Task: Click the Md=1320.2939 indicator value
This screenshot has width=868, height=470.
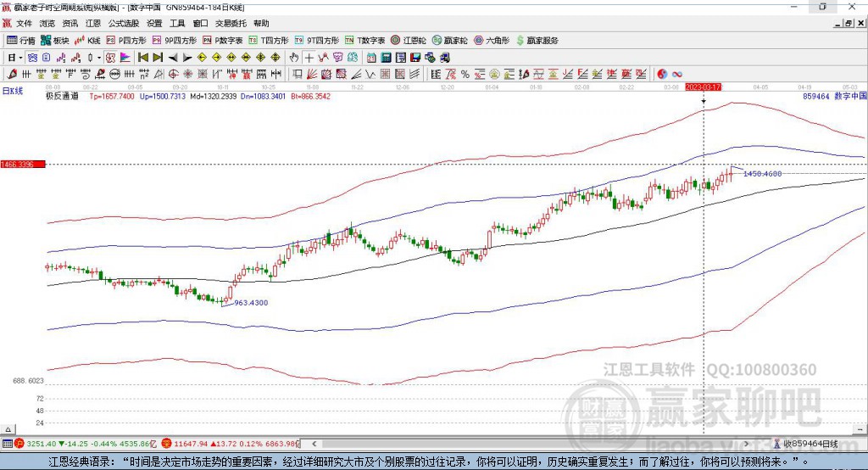Action: point(213,97)
